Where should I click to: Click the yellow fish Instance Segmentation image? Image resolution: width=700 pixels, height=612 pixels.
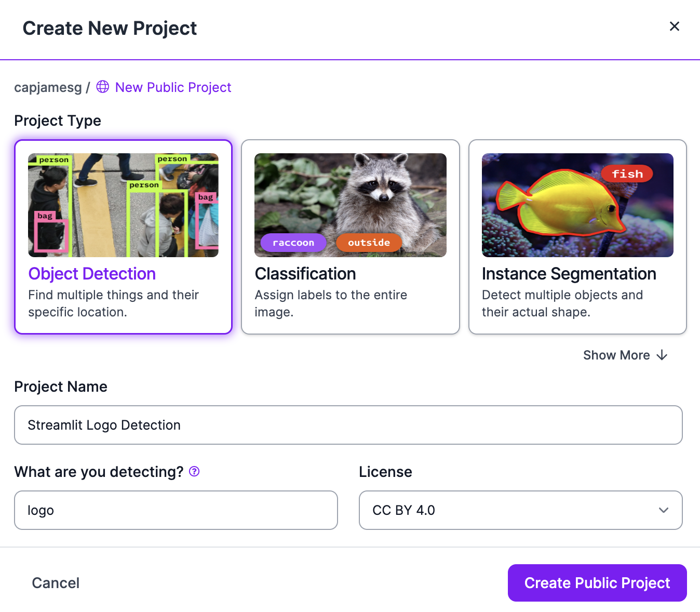[x=577, y=205]
